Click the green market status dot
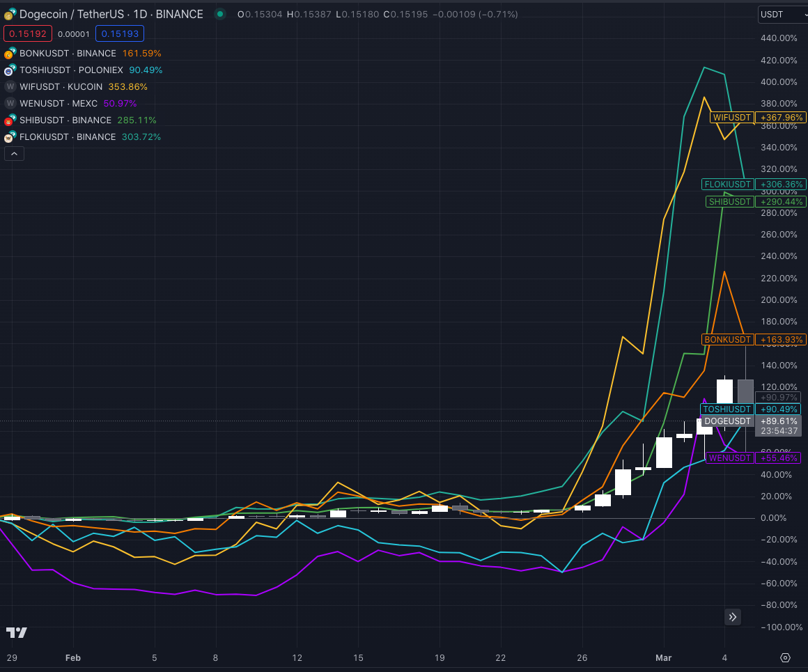The image size is (808, 672). [x=220, y=15]
